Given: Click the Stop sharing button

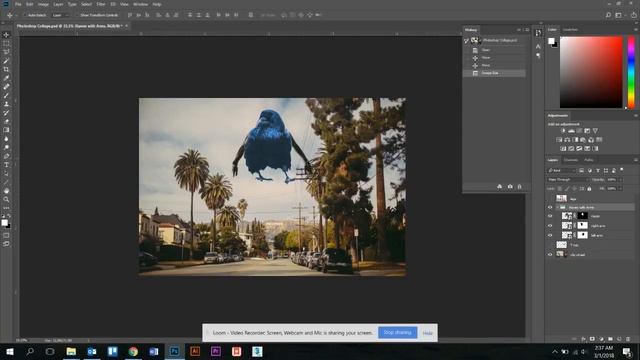Looking at the screenshot, I should tap(398, 333).
